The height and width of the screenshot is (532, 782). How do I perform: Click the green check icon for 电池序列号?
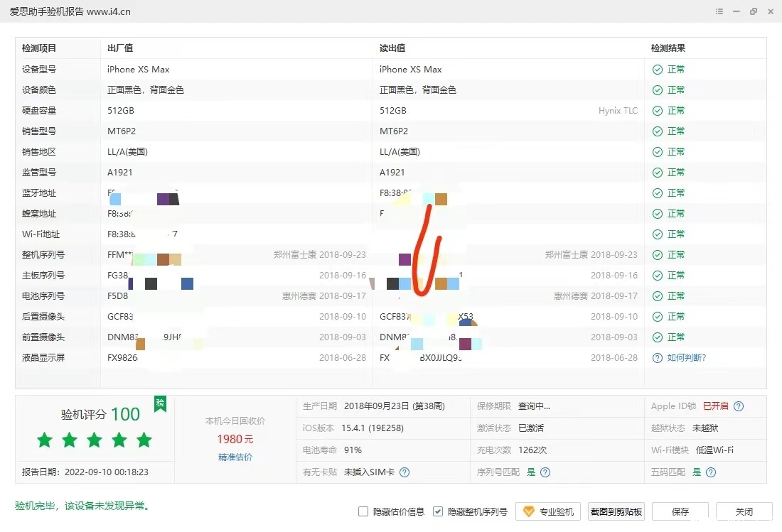(x=658, y=296)
